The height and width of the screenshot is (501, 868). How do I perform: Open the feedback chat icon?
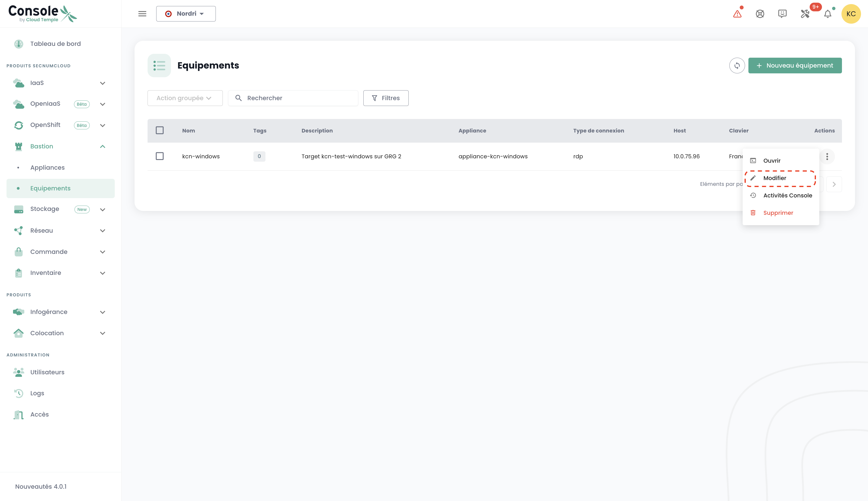(x=782, y=14)
